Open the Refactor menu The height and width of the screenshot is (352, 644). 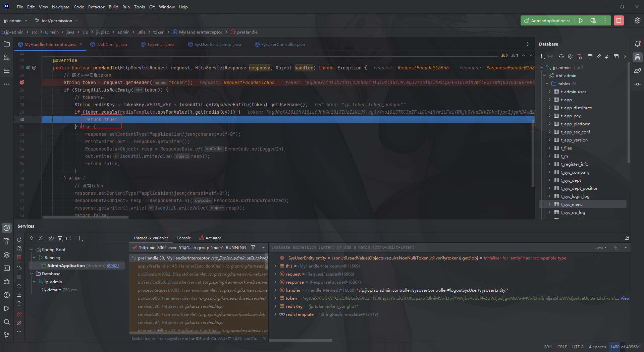point(96,7)
